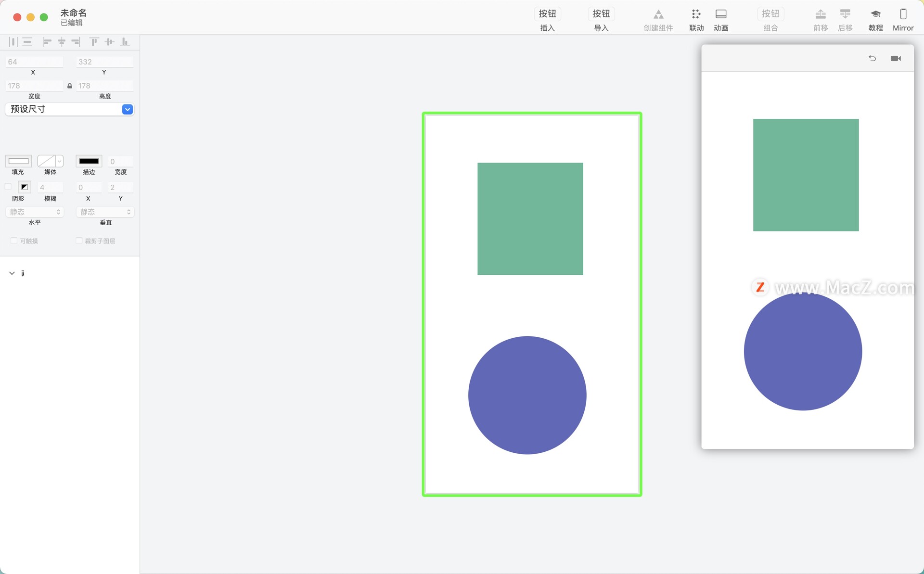The width and height of the screenshot is (924, 574).
Task: Click the X position input field
Action: tap(34, 62)
